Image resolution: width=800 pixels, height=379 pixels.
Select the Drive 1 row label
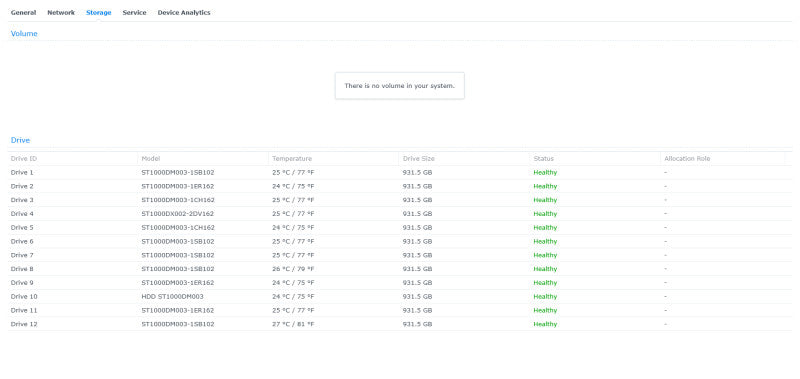pyautogui.click(x=22, y=172)
